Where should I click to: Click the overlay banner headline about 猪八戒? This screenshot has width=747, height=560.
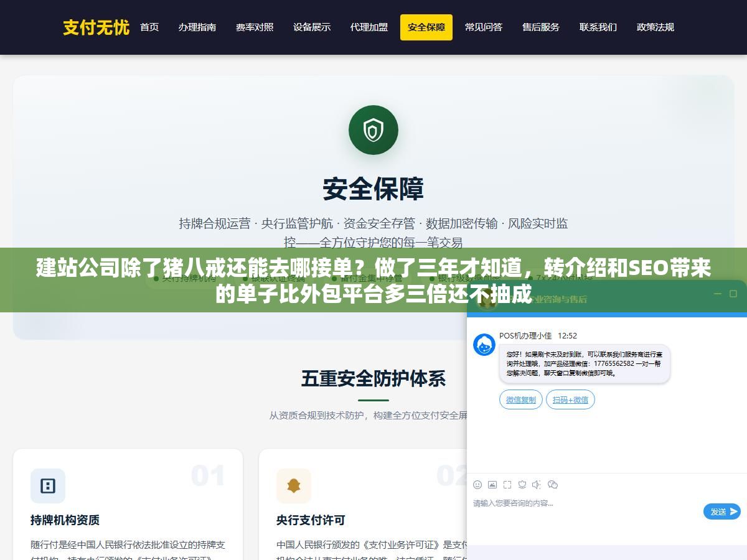[374, 281]
